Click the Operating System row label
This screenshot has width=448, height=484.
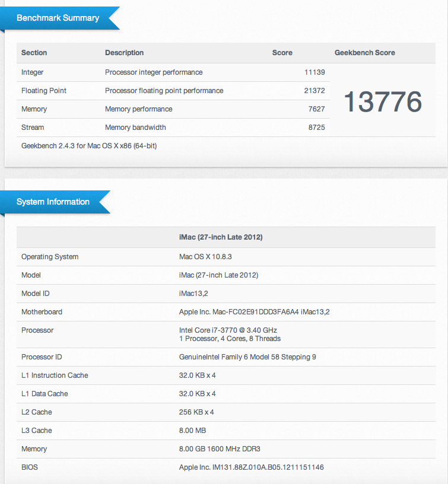50,257
